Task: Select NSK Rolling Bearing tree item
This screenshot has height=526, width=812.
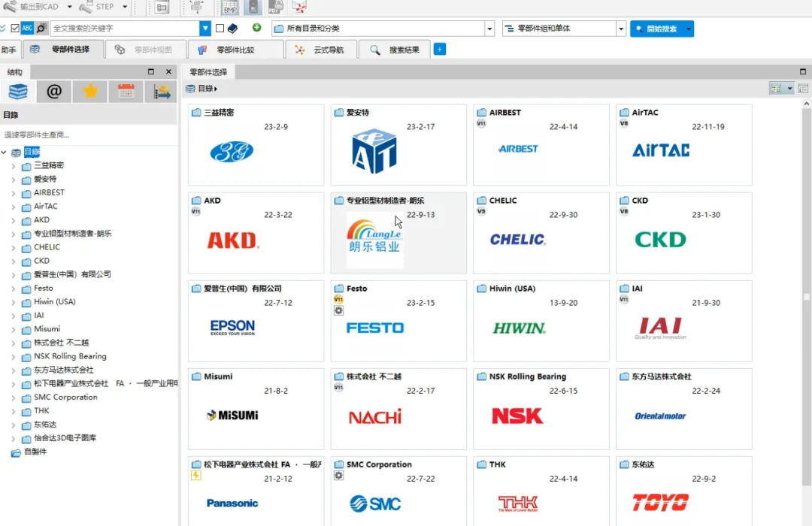Action: (x=70, y=357)
